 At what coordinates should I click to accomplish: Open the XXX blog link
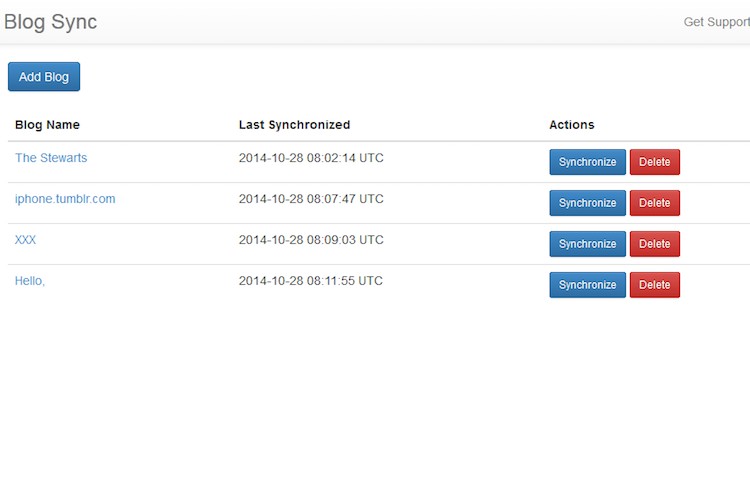26,240
